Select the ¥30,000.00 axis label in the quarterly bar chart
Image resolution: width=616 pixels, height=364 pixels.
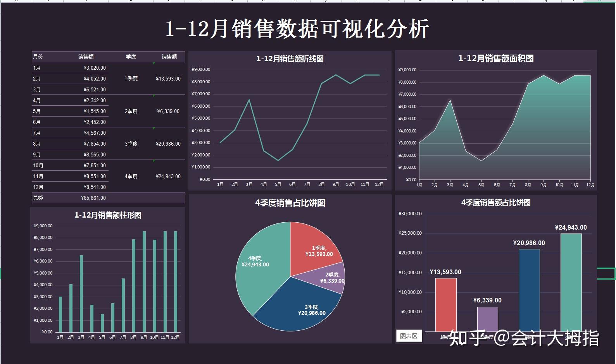click(410, 214)
